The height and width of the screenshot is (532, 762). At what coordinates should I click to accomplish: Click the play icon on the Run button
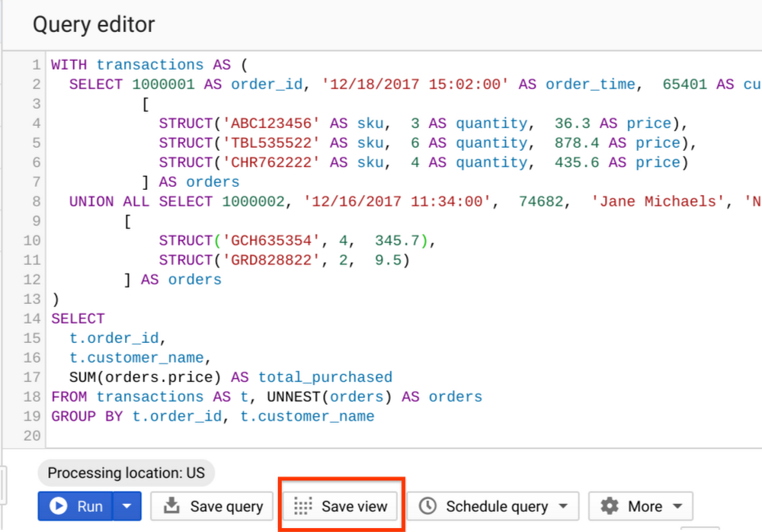coord(60,506)
